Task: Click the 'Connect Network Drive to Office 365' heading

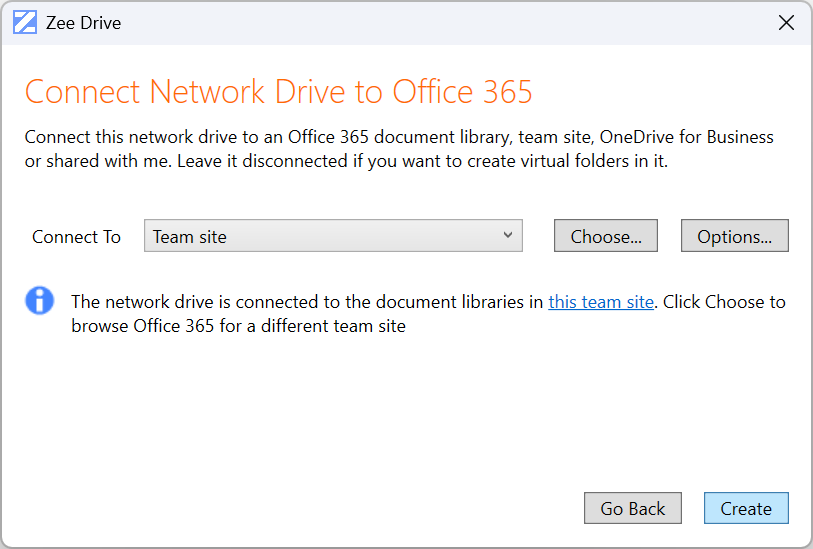Action: point(278,92)
